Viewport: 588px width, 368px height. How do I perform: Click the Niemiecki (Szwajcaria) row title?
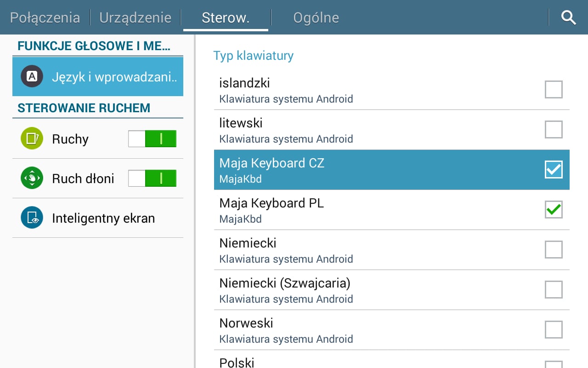click(x=285, y=283)
